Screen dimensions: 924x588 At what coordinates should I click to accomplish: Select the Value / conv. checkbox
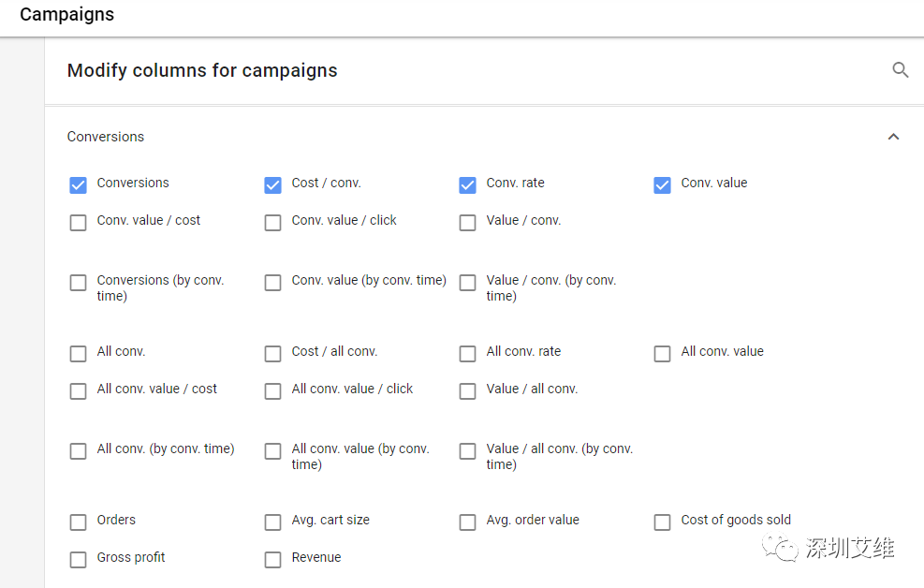(467, 222)
